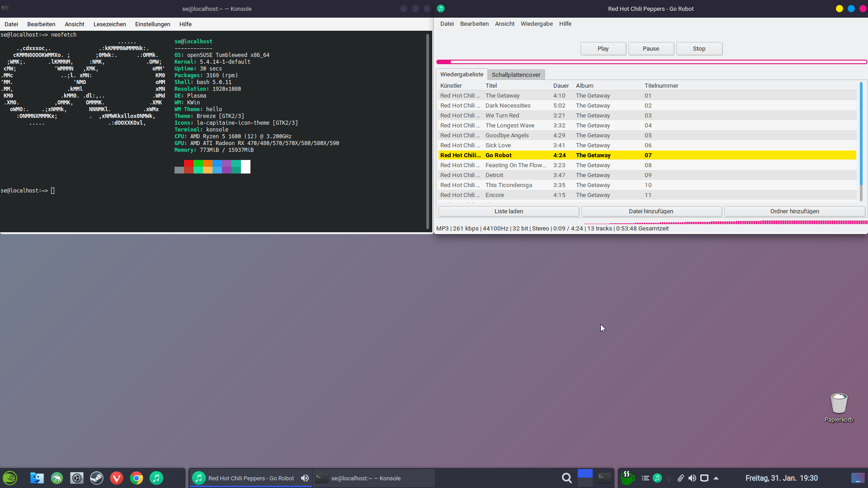Open the openSUSE application launcher
The image size is (868, 488).
pos(9,478)
